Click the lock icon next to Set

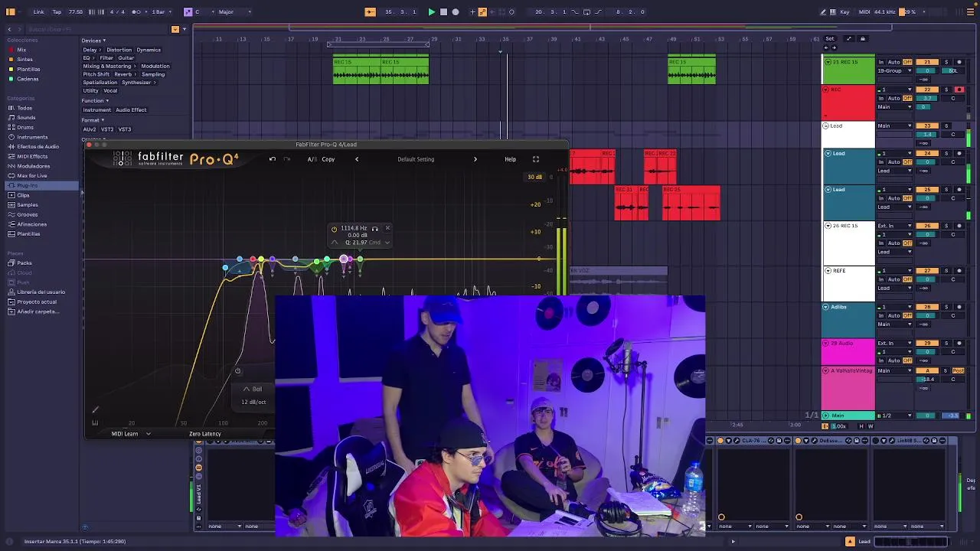[x=862, y=39]
